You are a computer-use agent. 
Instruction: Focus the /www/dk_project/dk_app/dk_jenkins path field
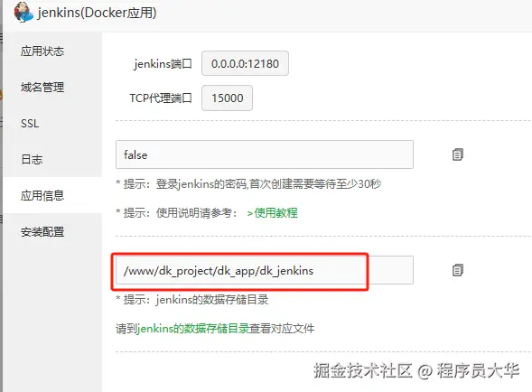[265, 270]
